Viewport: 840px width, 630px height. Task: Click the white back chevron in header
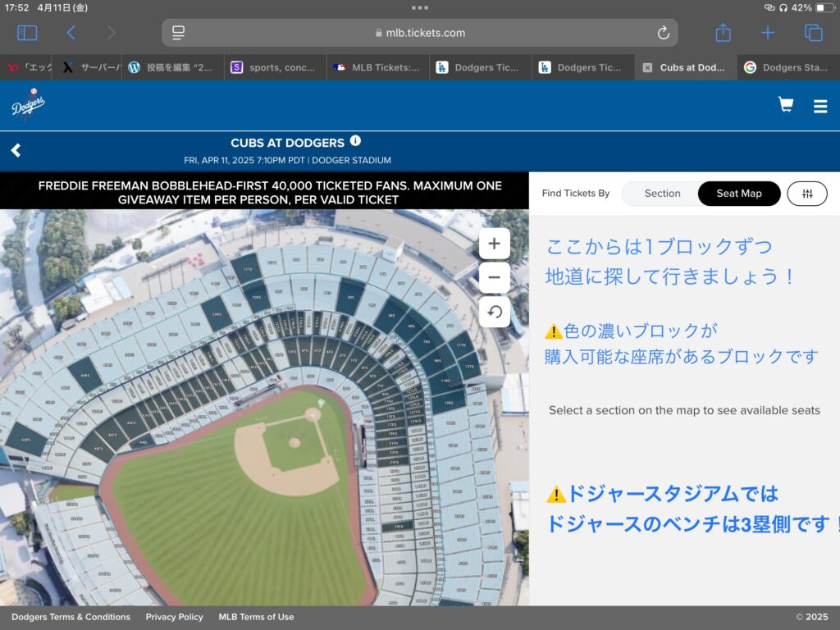[16, 151]
